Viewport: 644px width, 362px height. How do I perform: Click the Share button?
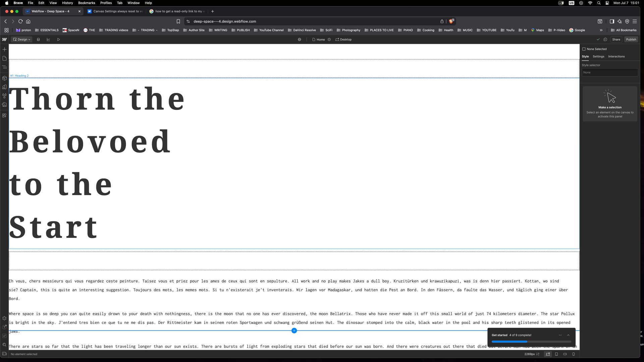click(x=616, y=40)
